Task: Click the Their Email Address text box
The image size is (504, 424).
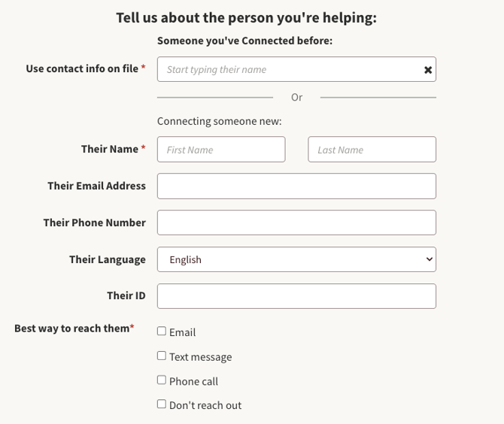Action: tap(296, 186)
